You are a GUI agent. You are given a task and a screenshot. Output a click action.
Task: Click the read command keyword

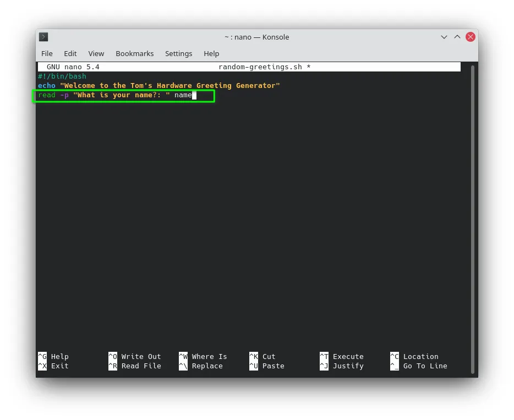tap(47, 95)
